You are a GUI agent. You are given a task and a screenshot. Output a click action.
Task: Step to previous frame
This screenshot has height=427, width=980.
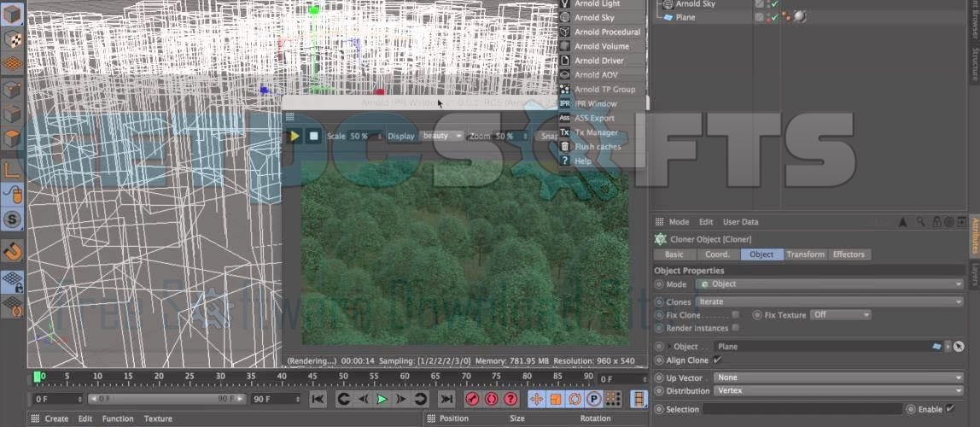pyautogui.click(x=363, y=399)
